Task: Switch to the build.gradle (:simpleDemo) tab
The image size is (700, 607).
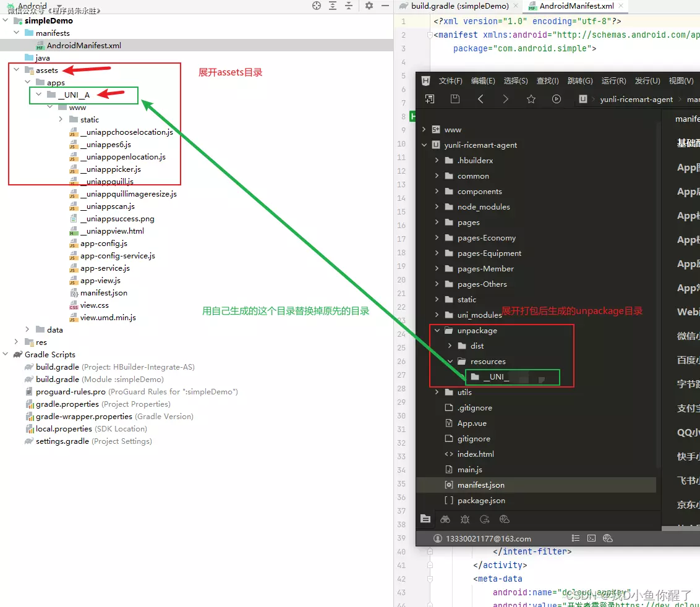Action: pyautogui.click(x=459, y=6)
